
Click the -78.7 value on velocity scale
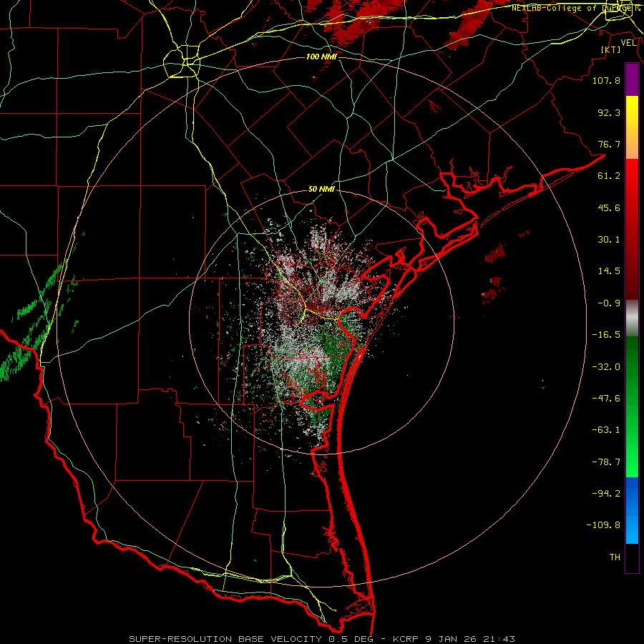point(606,462)
